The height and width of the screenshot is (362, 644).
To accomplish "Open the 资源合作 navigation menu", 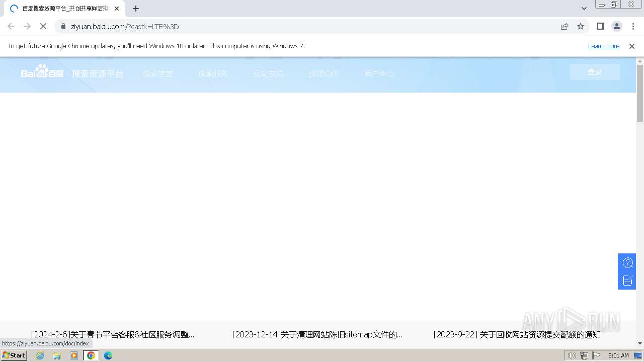I will (324, 73).
